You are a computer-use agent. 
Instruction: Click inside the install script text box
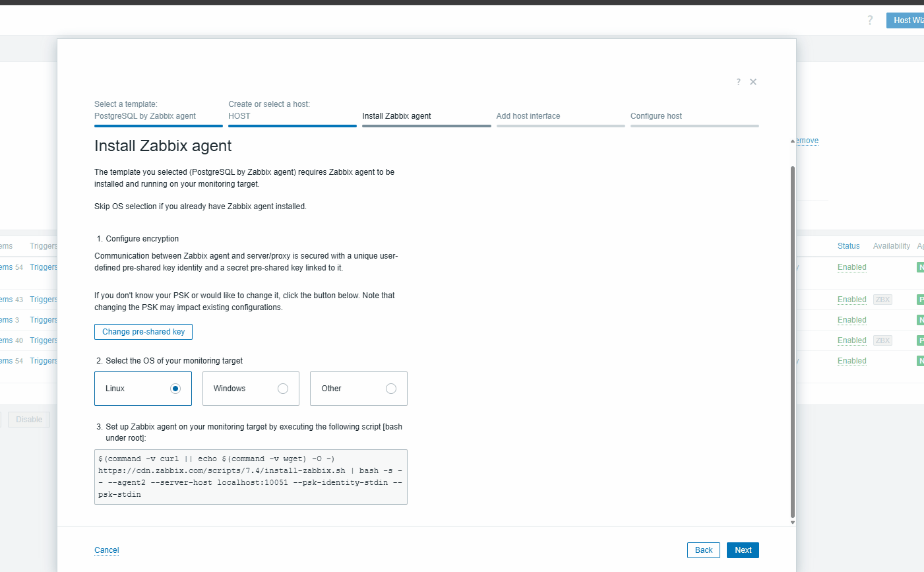251,477
